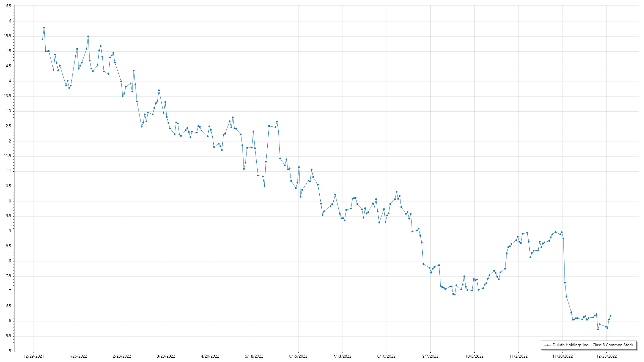
Task: Select the 12.5 y-axis tick label
Action: [x=7, y=126]
